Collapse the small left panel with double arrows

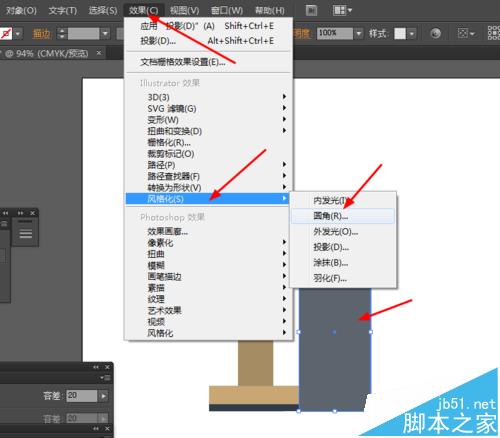(21, 213)
